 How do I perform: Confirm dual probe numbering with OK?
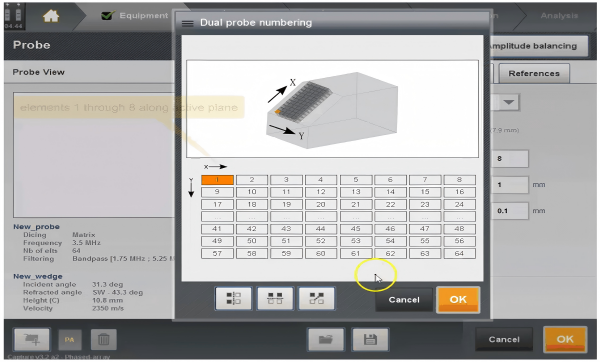coord(458,300)
